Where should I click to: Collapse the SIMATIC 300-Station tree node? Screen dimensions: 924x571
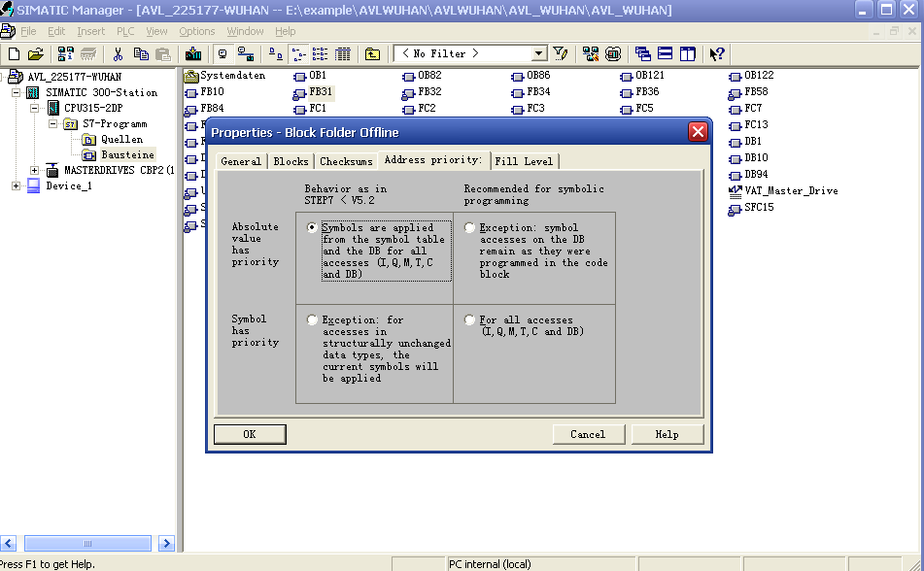[x=16, y=92]
